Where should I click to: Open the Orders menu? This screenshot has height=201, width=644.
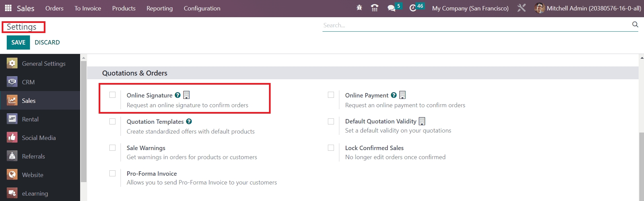coord(54,8)
